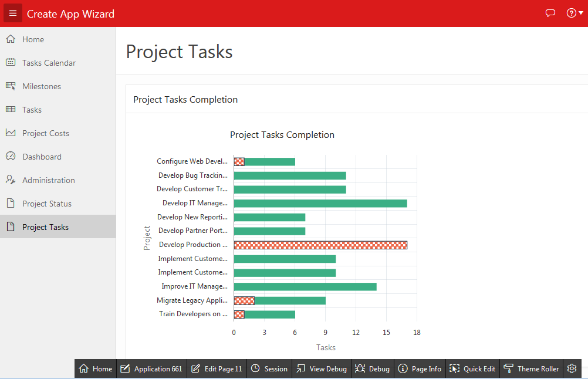Viewport: 588px width, 379px height.
Task: Select Project Tasks in sidebar
Action: [58, 227]
